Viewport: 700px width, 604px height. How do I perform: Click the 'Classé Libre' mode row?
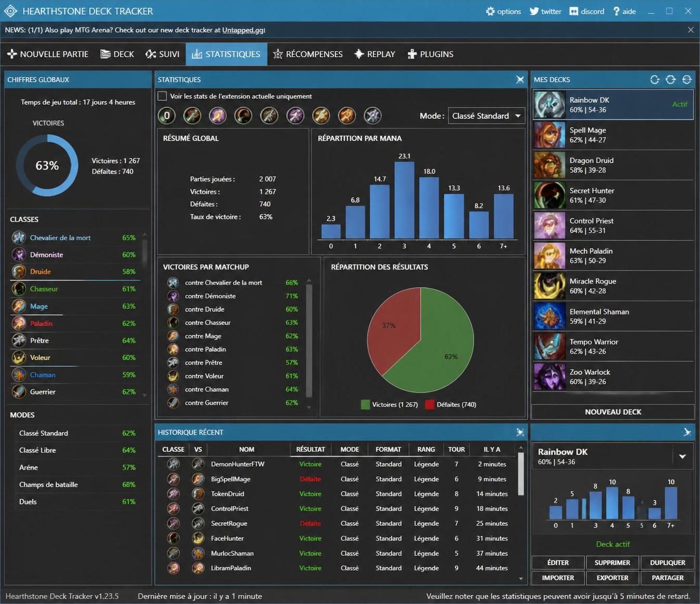[x=77, y=450]
